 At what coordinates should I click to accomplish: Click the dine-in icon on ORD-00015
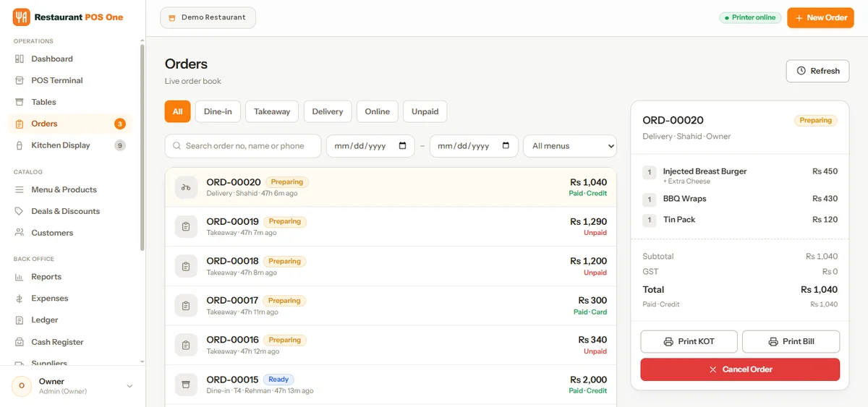click(x=186, y=385)
